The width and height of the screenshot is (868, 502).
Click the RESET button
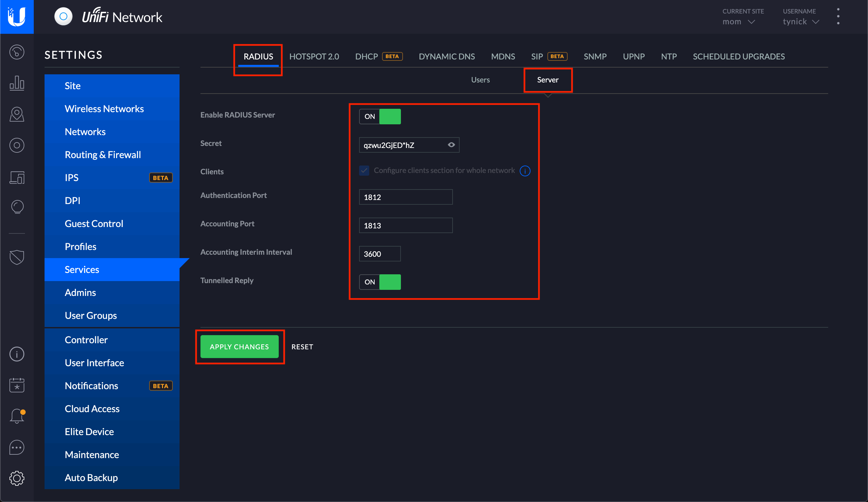pyautogui.click(x=302, y=346)
